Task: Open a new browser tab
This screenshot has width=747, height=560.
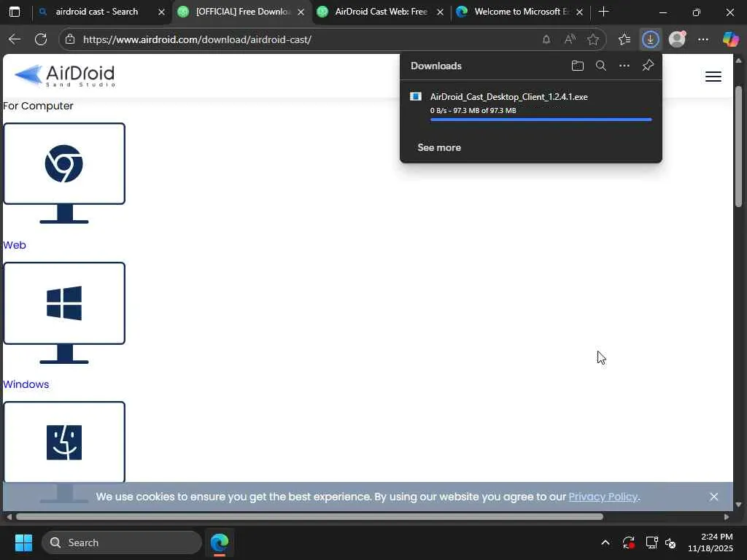Action: pyautogui.click(x=603, y=12)
